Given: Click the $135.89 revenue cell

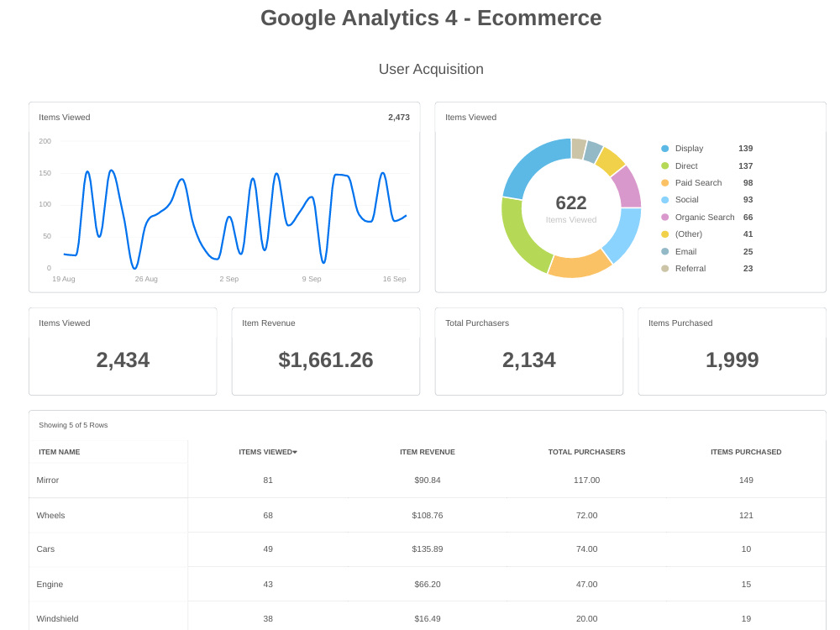Looking at the screenshot, I should click(x=428, y=549).
